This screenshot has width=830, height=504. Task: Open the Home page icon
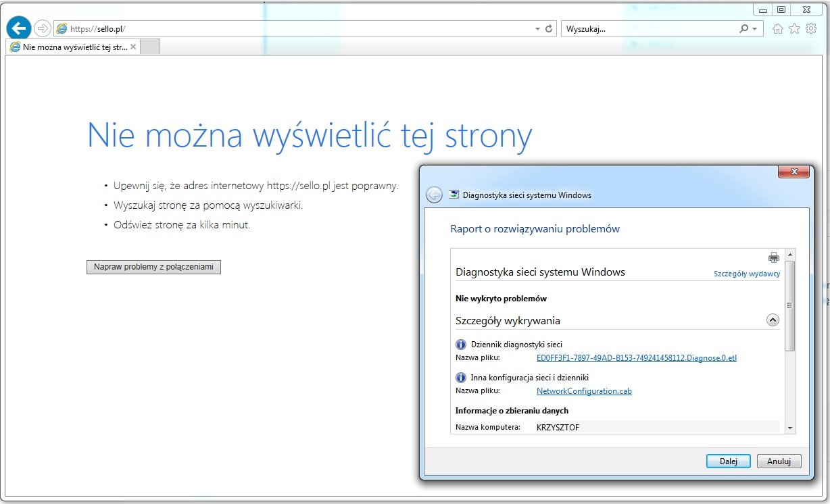coord(778,28)
